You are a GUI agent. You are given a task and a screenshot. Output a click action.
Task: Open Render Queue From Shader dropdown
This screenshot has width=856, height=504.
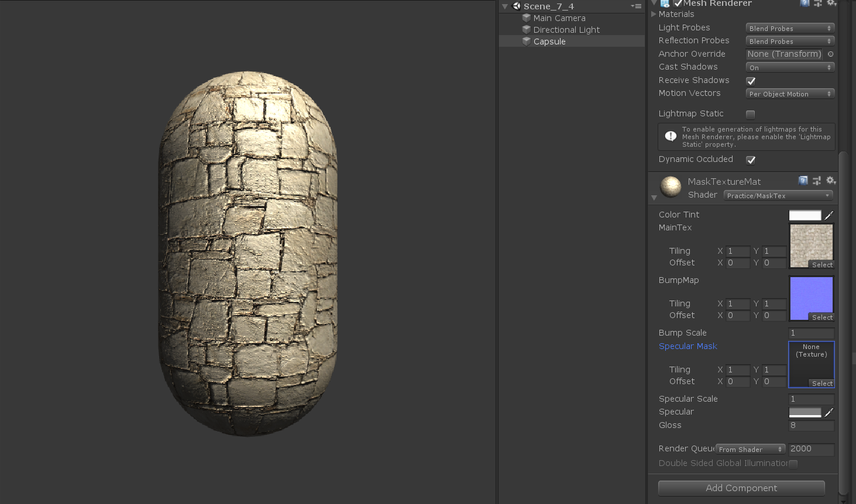[x=751, y=449]
